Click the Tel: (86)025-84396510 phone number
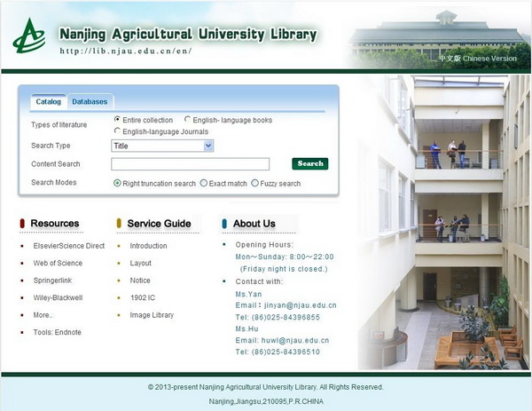The height and width of the screenshot is (411, 532). point(278,352)
